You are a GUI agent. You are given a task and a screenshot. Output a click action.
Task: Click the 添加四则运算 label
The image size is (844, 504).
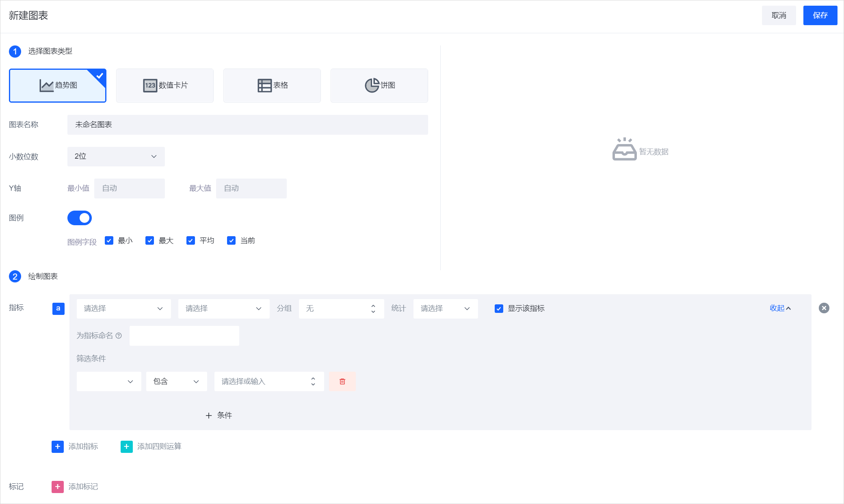tap(159, 446)
